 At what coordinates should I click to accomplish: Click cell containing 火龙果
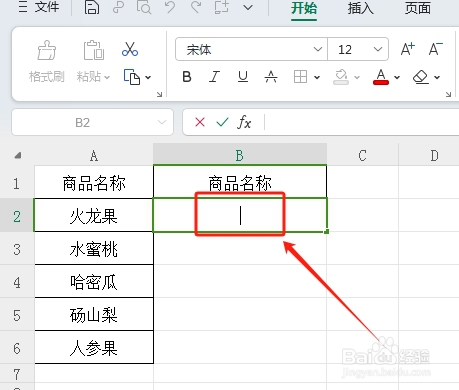pos(94,216)
